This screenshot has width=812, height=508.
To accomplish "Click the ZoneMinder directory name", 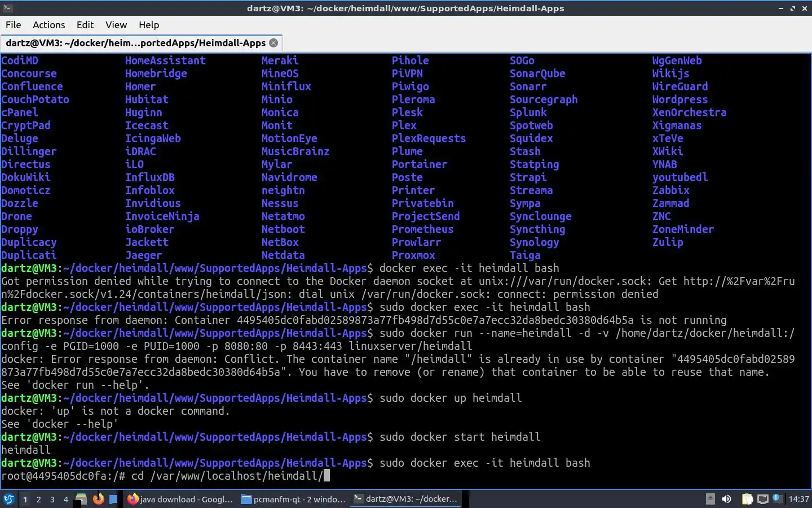I will point(683,229).
